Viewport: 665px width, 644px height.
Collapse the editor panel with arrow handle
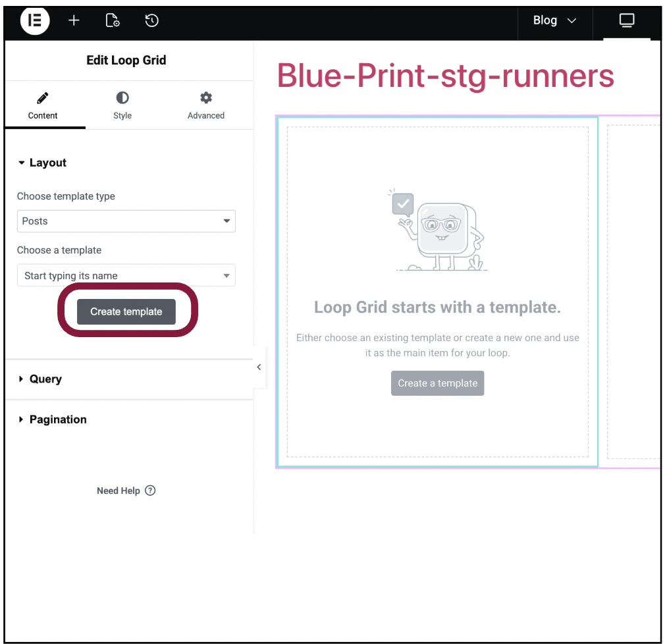pyautogui.click(x=259, y=367)
